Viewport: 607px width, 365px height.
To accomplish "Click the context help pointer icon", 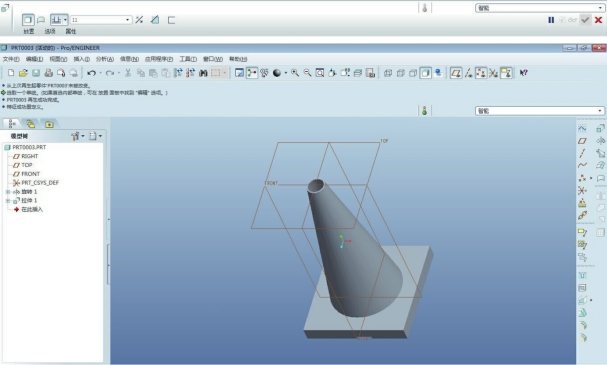I will 524,73.
